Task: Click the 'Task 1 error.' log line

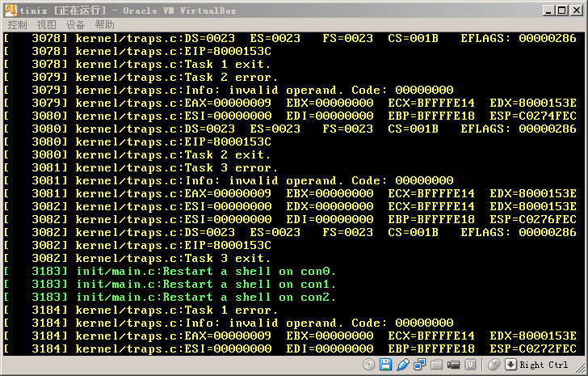Action: (141, 310)
